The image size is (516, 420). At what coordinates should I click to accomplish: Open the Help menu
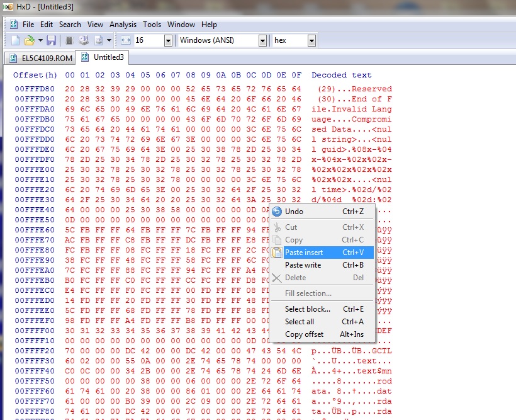(209, 25)
